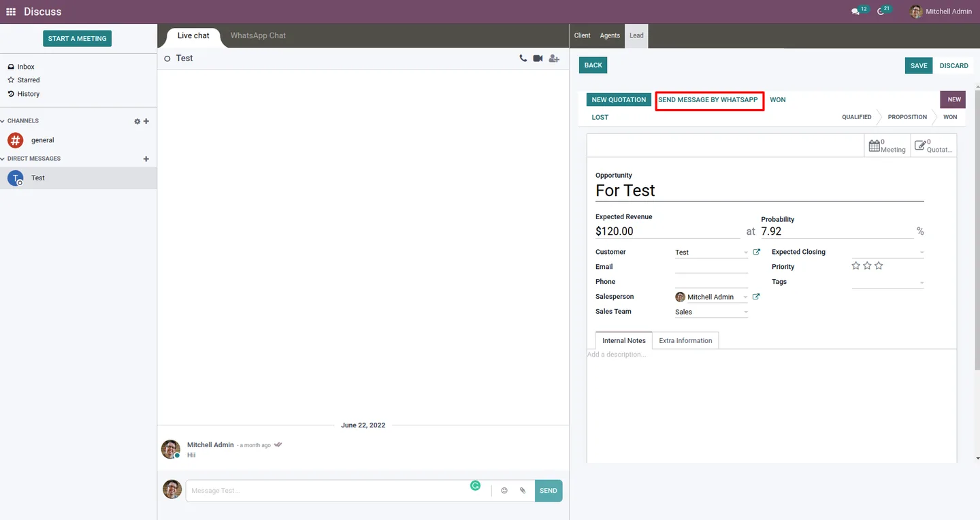Click the Back button
This screenshot has height=520, width=980.
pyautogui.click(x=593, y=65)
